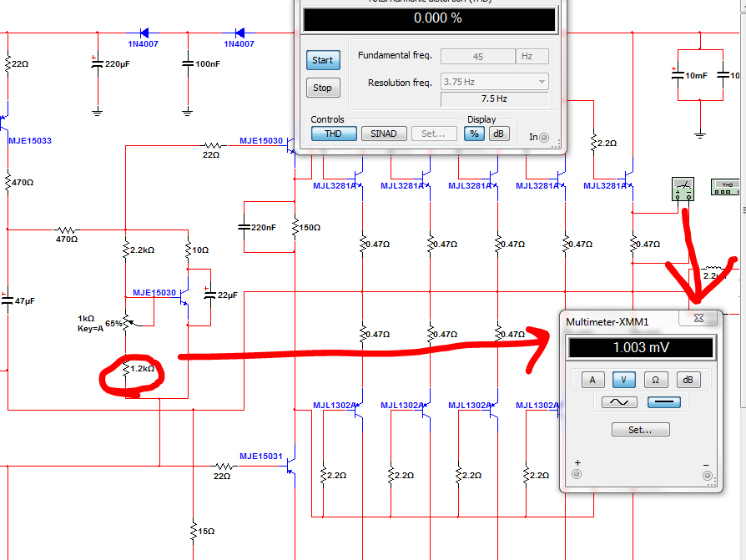Start the distortion analyzer measurement

tap(323, 60)
